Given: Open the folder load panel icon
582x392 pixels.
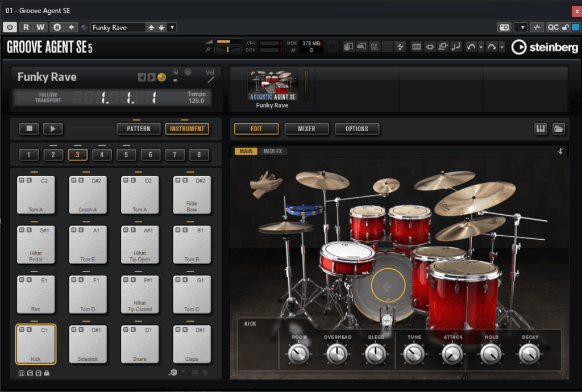Looking at the screenshot, I should pyautogui.click(x=559, y=129).
